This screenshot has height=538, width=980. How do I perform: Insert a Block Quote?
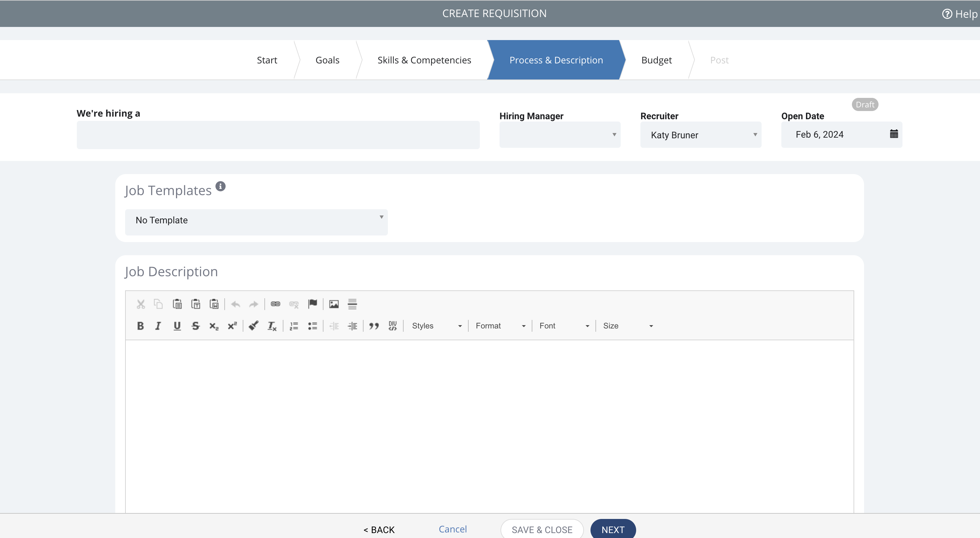(374, 326)
